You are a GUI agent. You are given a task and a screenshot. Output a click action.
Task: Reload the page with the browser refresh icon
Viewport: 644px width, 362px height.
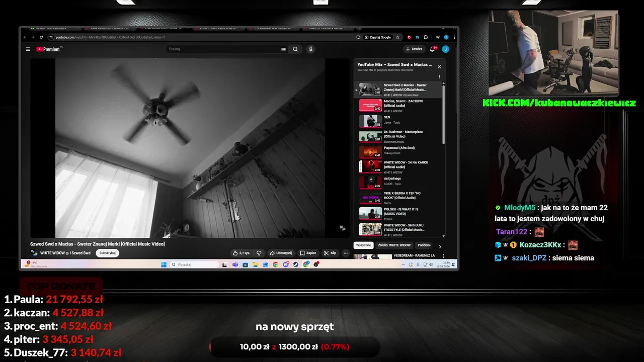(x=41, y=37)
